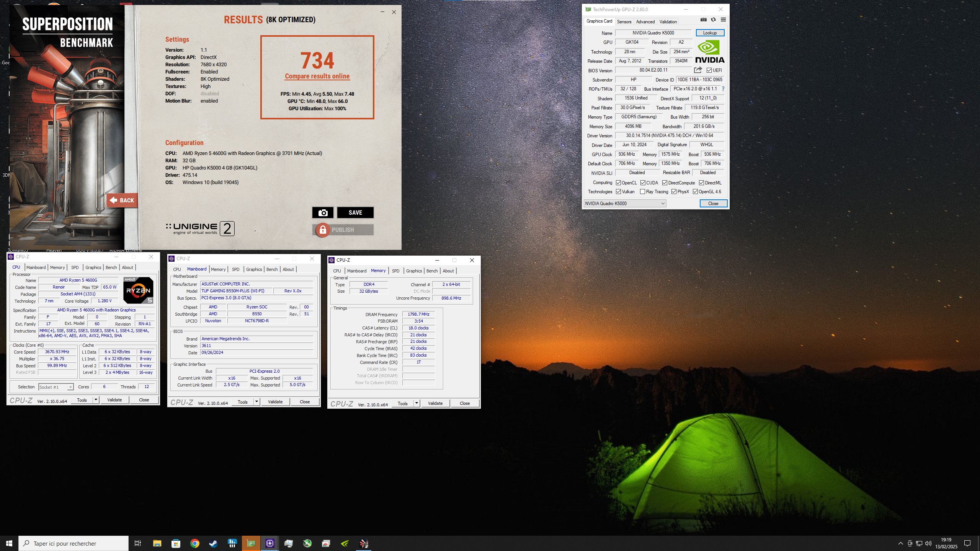This screenshot has height=551, width=980.
Task: Open HWiNFO-style blue bars taskbar icon
Action: tap(232, 543)
